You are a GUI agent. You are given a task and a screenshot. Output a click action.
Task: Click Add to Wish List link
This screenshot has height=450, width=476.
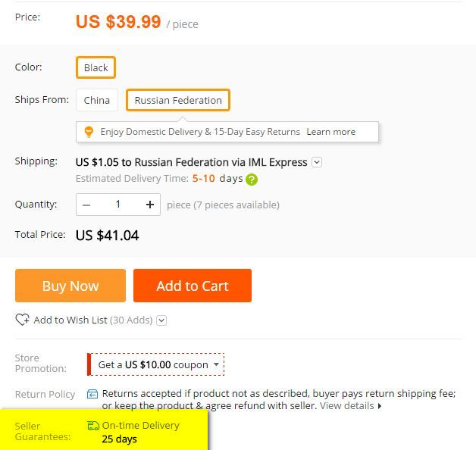coord(70,320)
